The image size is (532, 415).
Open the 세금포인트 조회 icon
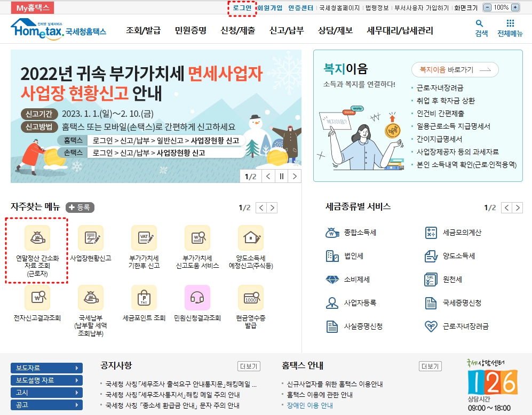(144, 298)
